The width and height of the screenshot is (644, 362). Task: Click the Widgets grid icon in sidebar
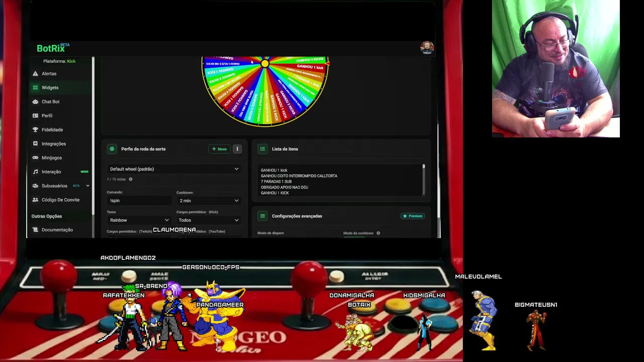pos(35,87)
